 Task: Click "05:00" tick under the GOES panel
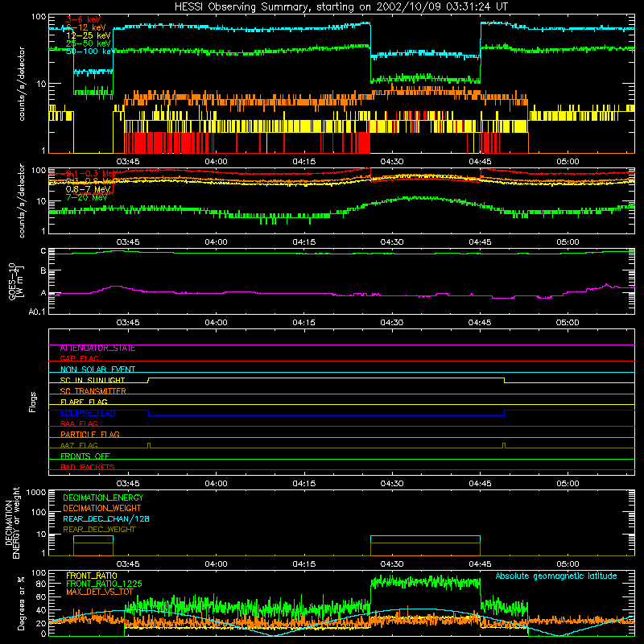568,323
